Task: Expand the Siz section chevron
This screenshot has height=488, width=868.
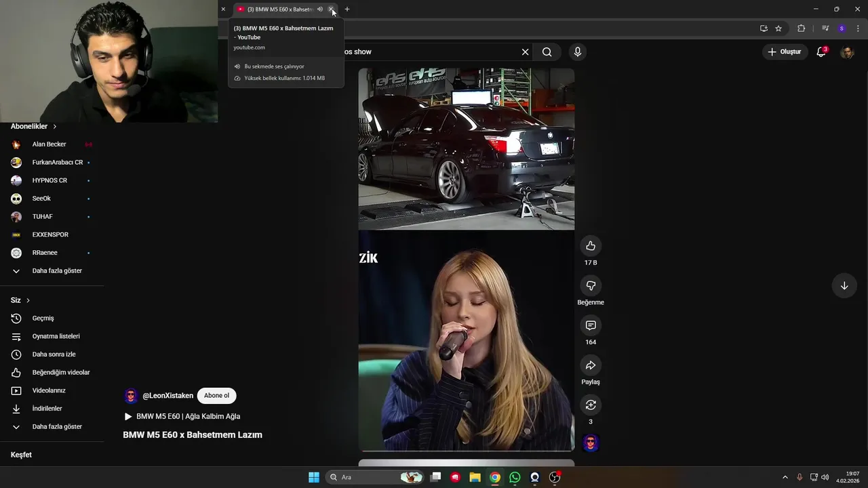Action: tap(28, 300)
